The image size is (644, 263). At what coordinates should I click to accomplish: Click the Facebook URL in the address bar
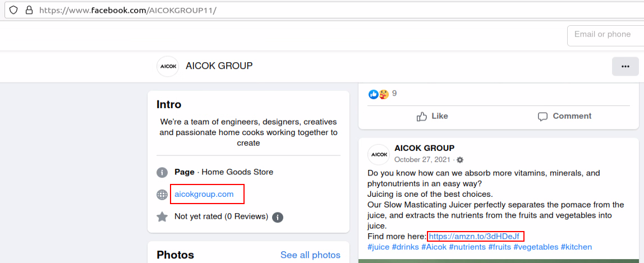pos(128,10)
